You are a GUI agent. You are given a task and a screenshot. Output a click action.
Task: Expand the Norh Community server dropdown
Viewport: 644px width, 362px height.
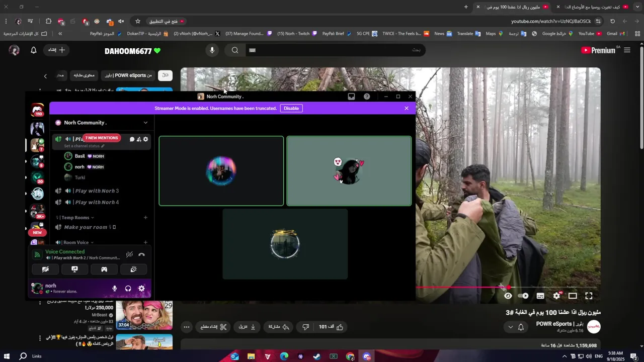(145, 123)
